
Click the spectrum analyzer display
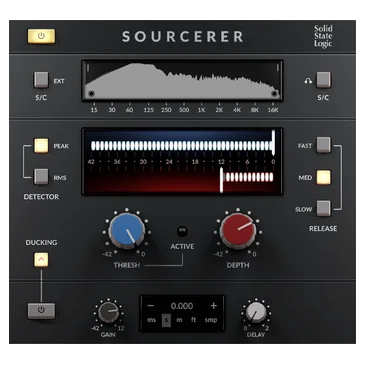(182, 80)
